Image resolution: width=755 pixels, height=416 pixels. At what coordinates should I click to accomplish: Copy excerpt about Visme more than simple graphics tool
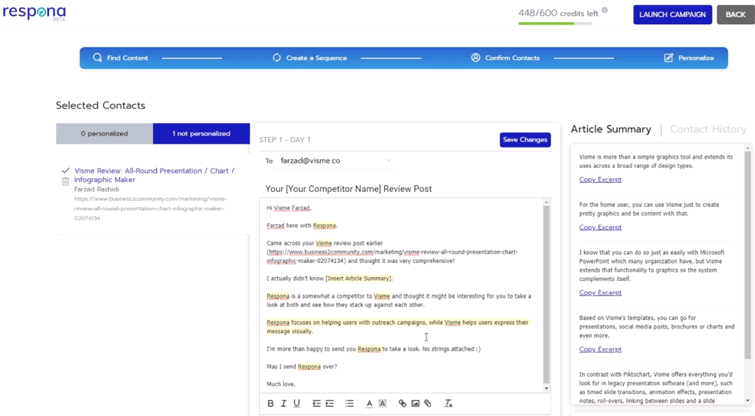point(600,179)
